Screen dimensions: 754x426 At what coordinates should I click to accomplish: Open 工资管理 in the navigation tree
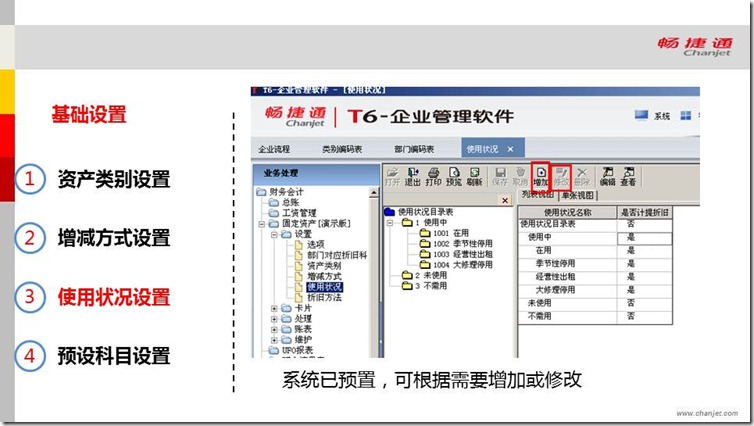click(x=299, y=213)
